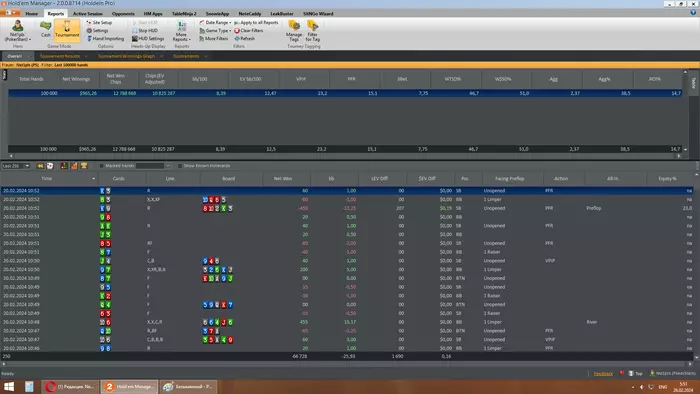Open the TableNinja 2 tab

(184, 13)
